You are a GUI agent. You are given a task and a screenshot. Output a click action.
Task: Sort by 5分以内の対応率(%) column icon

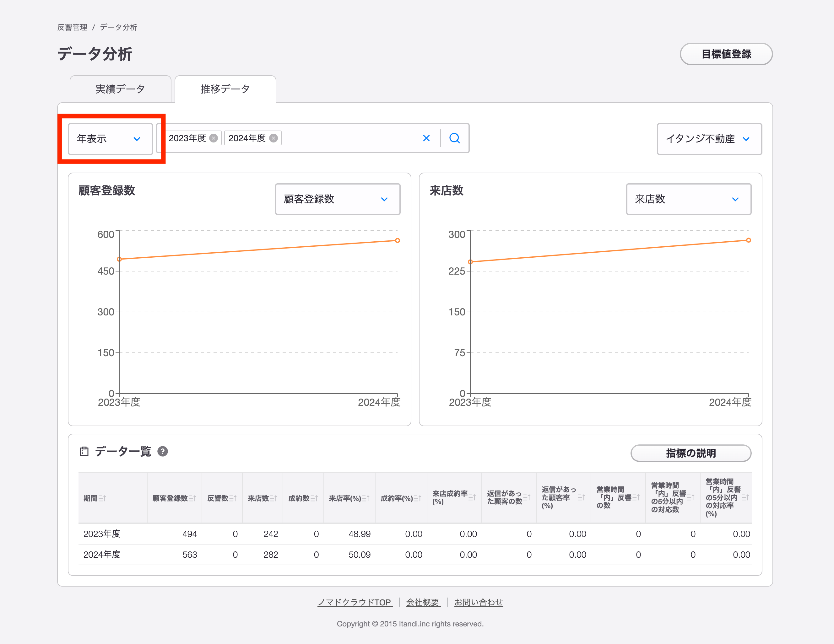click(745, 497)
